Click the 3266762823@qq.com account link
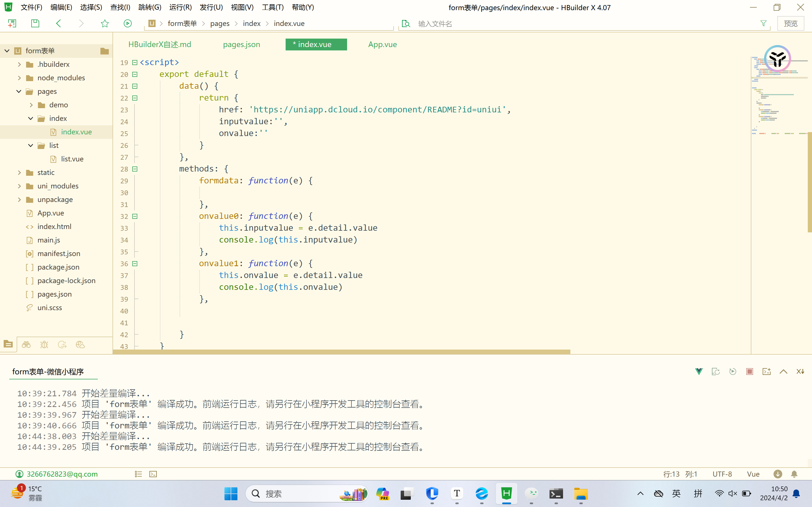The height and width of the screenshot is (507, 812). tap(62, 474)
